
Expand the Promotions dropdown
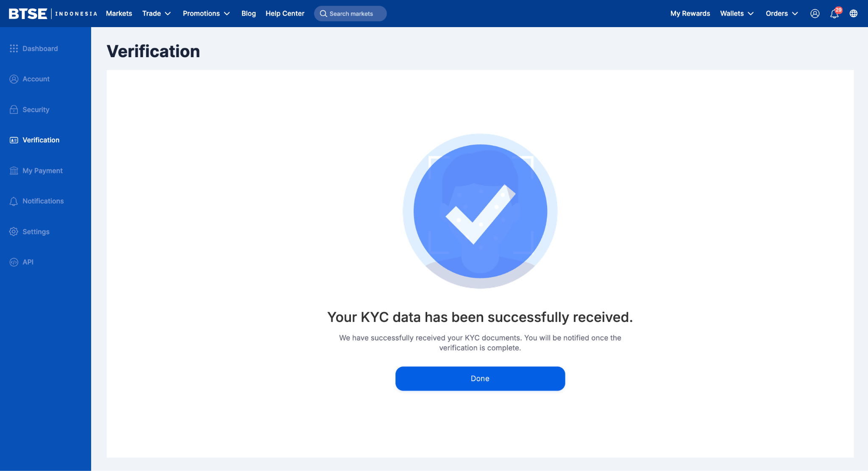click(x=206, y=14)
